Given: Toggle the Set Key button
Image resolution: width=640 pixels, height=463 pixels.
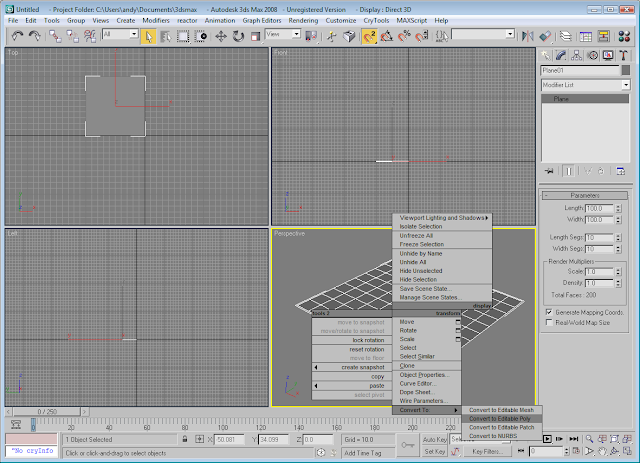Looking at the screenshot, I should [x=434, y=452].
